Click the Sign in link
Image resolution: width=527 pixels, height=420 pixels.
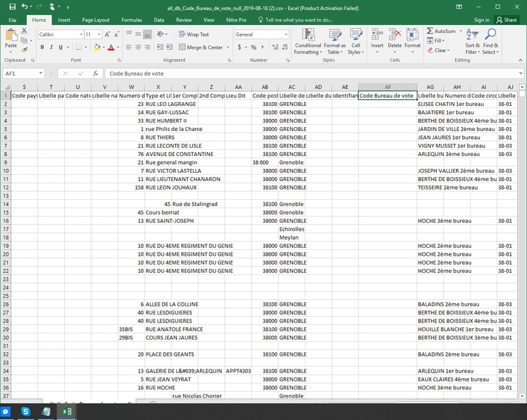pyautogui.click(x=482, y=20)
